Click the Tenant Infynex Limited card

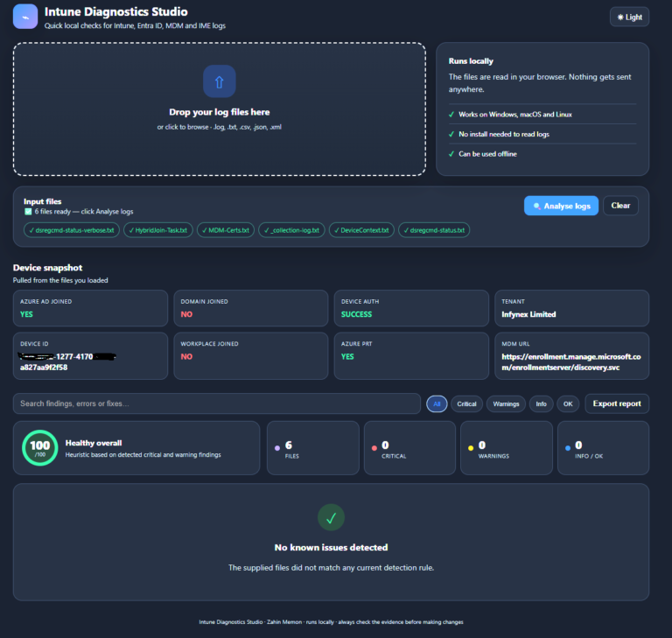571,308
